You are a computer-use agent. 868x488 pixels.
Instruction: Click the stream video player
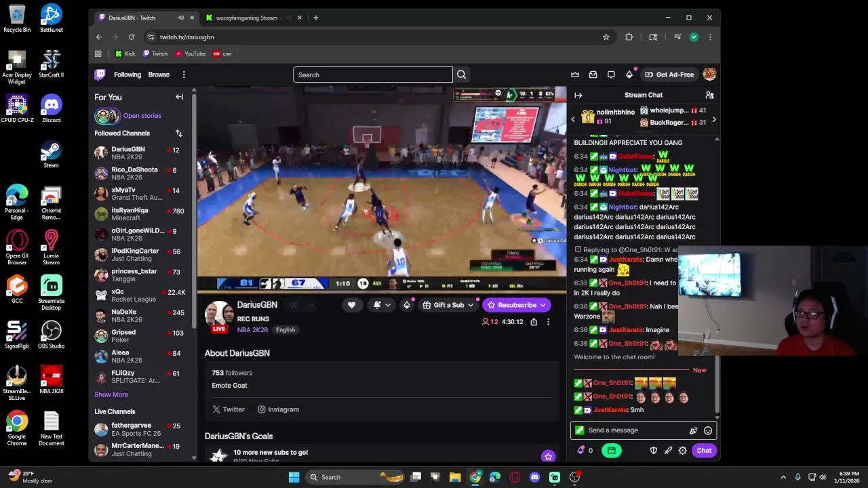pos(381,189)
